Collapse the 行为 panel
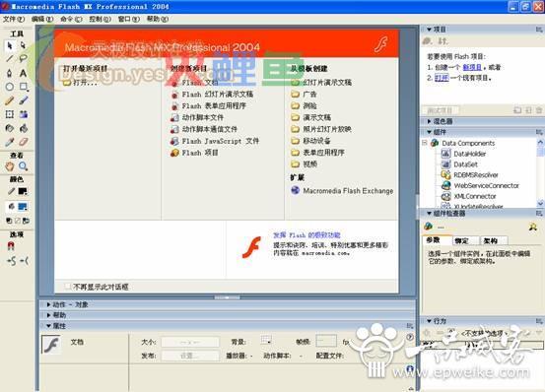The height and width of the screenshot is (392, 545). pyautogui.click(x=430, y=321)
